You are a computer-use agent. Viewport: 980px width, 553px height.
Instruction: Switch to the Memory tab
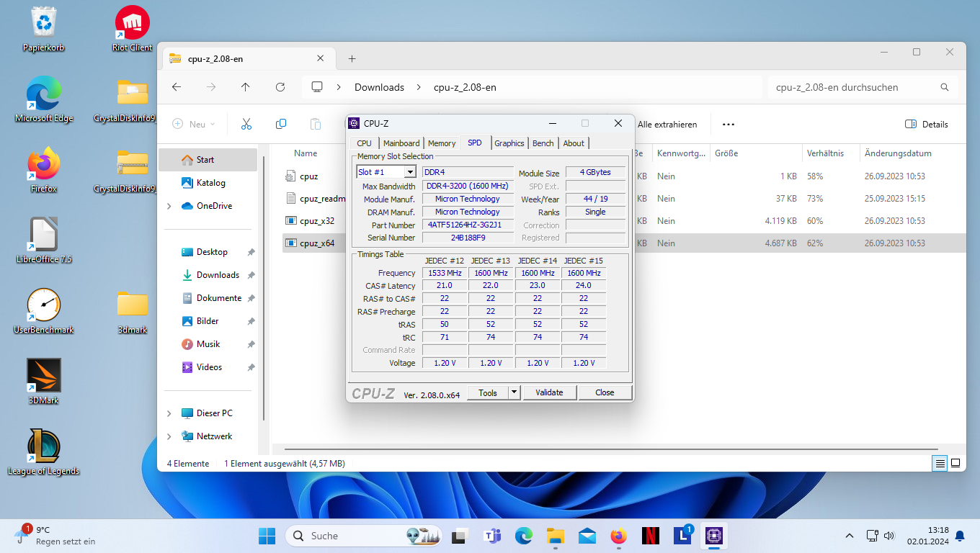pyautogui.click(x=442, y=143)
